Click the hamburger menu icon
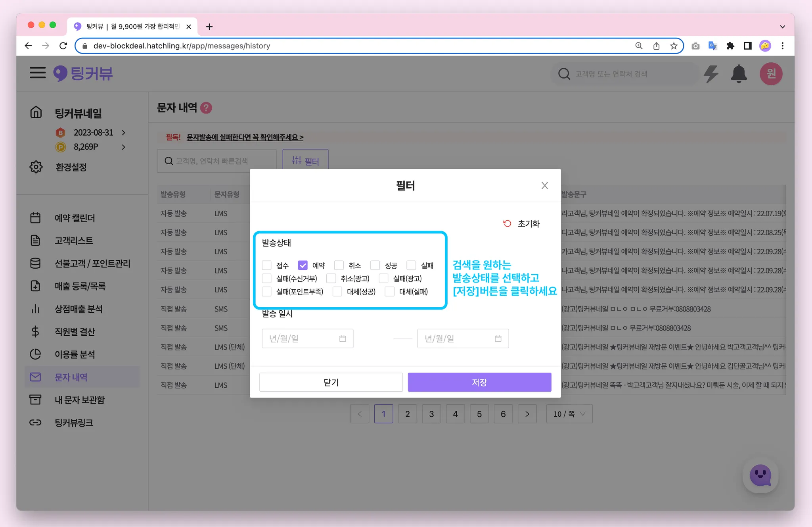This screenshot has height=527, width=812. pos(38,73)
